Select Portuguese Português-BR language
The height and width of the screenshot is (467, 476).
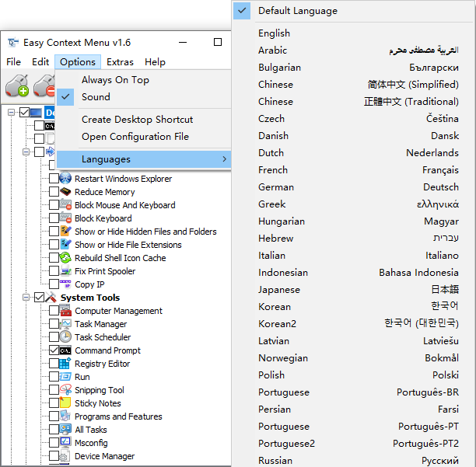click(354, 392)
